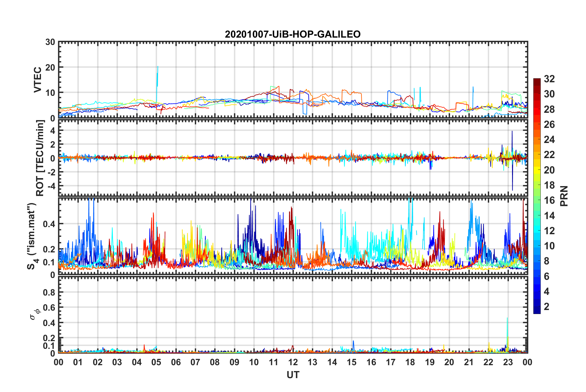Image resolution: width=586 pixels, height=392 pixels.
Task: Click the "6" tick on the PRN colorbar
Action: pos(547,276)
